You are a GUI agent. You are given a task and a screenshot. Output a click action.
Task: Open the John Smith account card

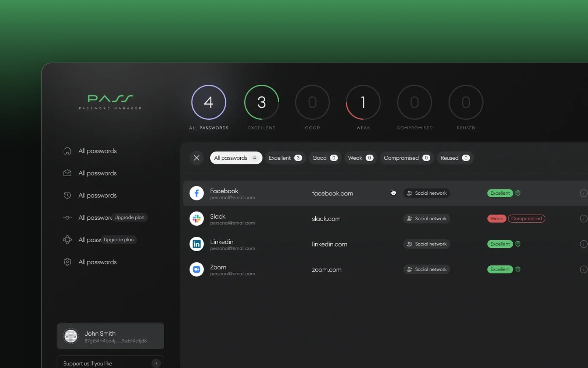click(111, 336)
